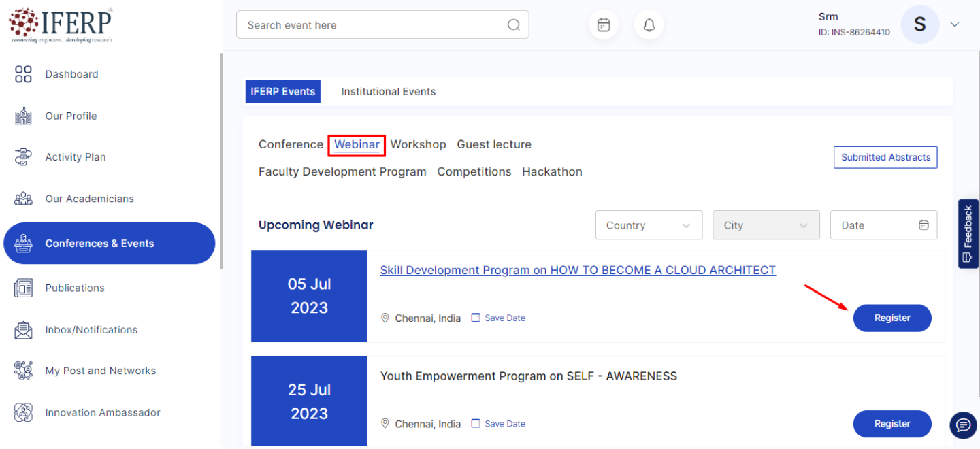The width and height of the screenshot is (980, 449).
Task: Open the Submitted Abstracts button
Action: [885, 157]
